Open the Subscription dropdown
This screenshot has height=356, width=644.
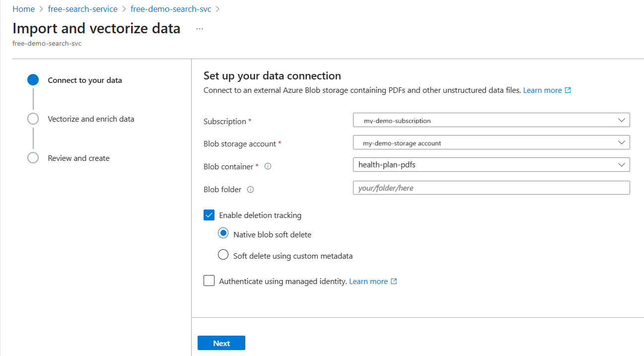pos(491,120)
